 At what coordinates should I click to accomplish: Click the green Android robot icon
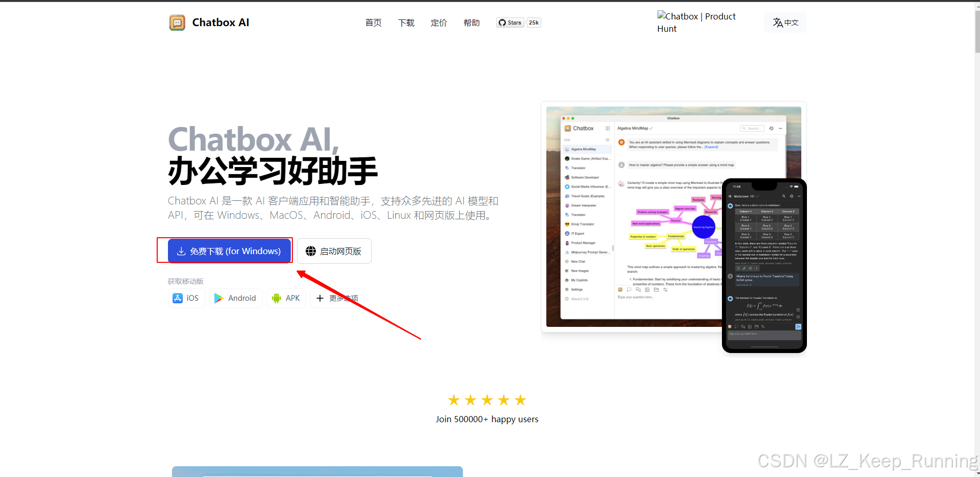pyautogui.click(x=276, y=298)
